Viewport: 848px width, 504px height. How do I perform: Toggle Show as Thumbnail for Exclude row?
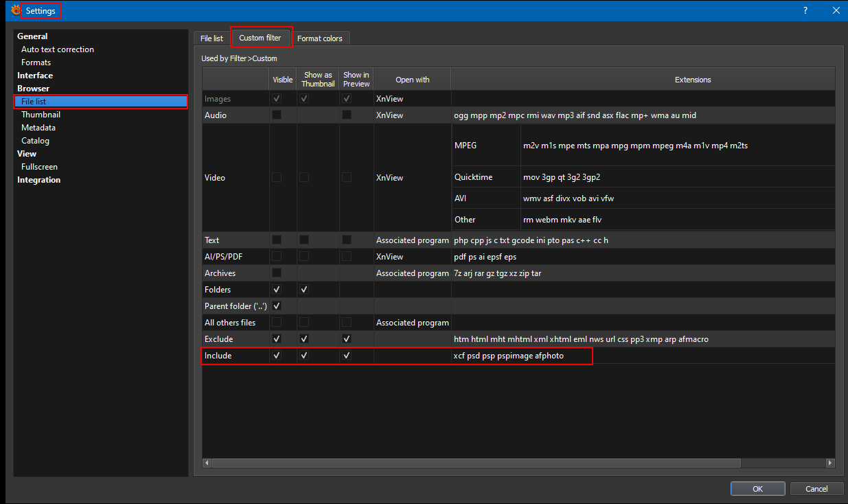point(304,339)
